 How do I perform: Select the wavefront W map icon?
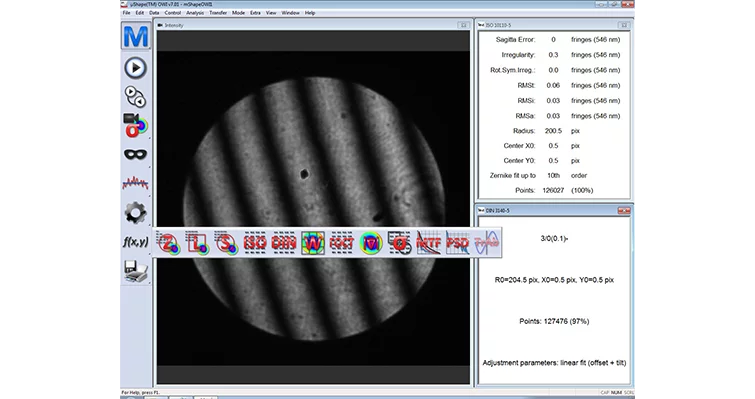(312, 243)
